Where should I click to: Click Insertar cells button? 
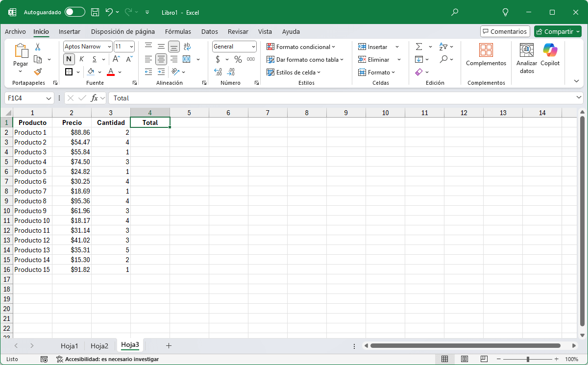point(373,47)
